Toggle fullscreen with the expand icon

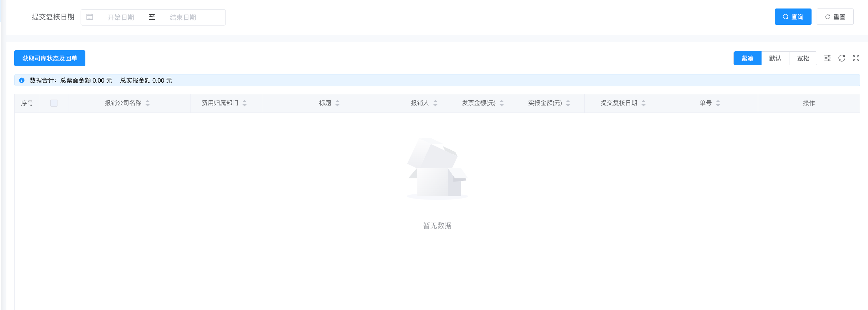(x=856, y=58)
